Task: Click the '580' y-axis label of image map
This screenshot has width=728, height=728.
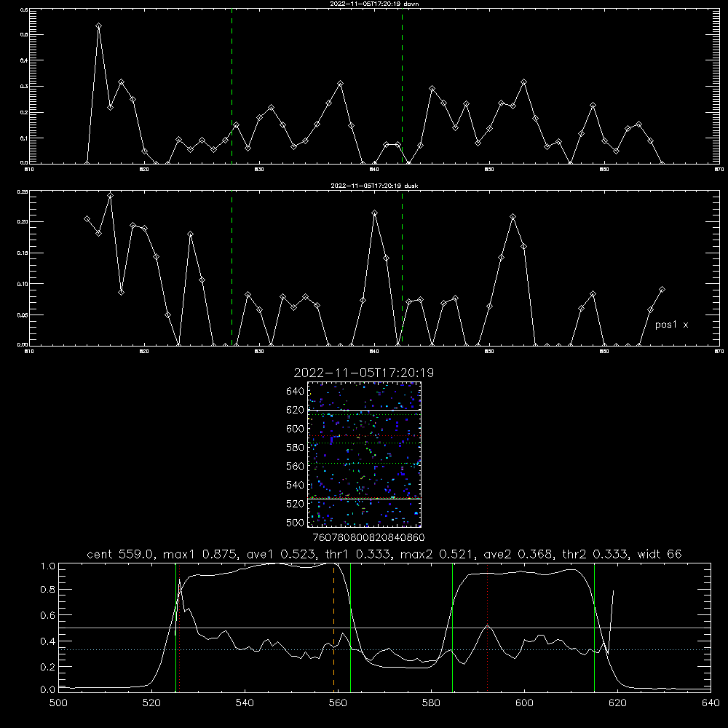Action: pyautogui.click(x=296, y=448)
